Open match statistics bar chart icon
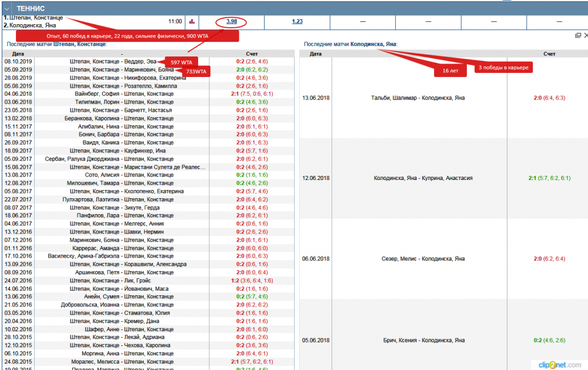This screenshot has height=370, width=588. tap(192, 22)
